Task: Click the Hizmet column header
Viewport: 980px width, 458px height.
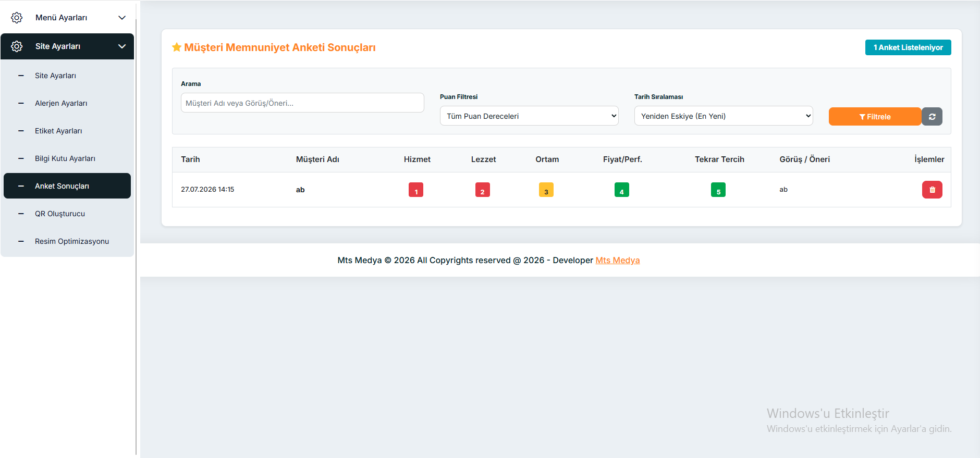Action: tap(417, 159)
